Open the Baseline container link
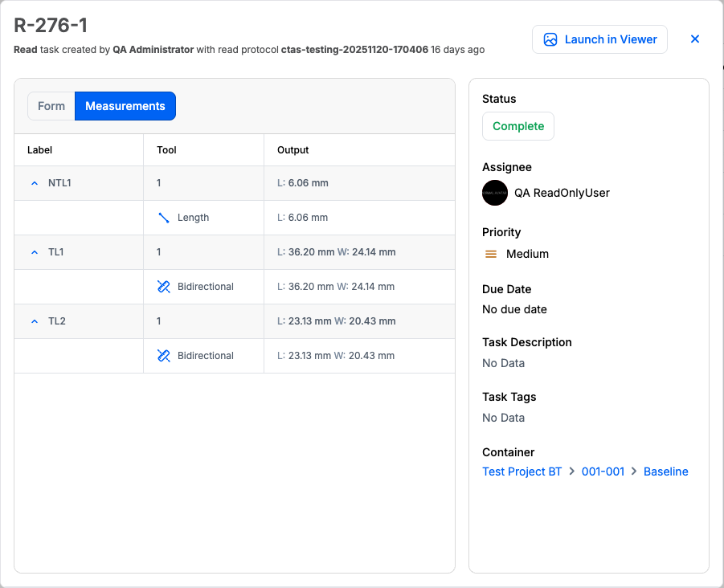This screenshot has width=724, height=588. 665,472
